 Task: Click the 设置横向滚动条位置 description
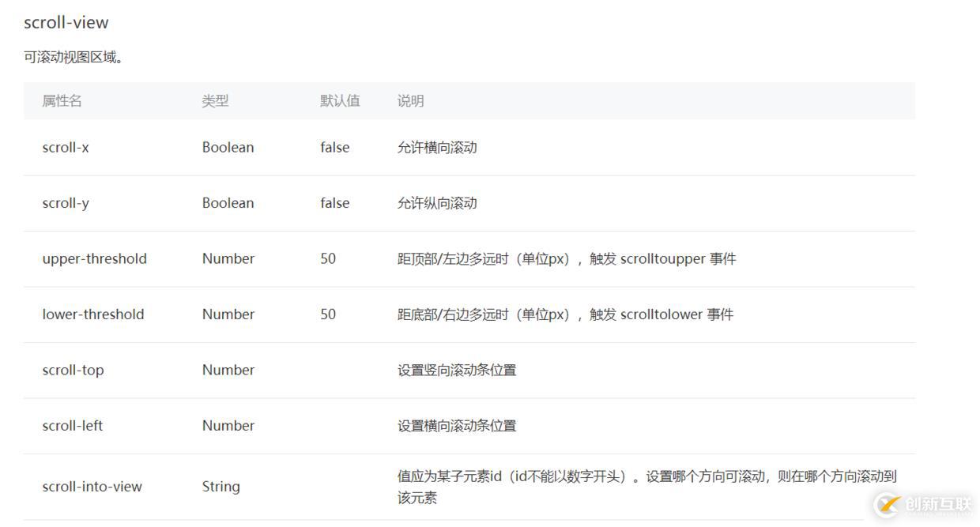tap(457, 425)
